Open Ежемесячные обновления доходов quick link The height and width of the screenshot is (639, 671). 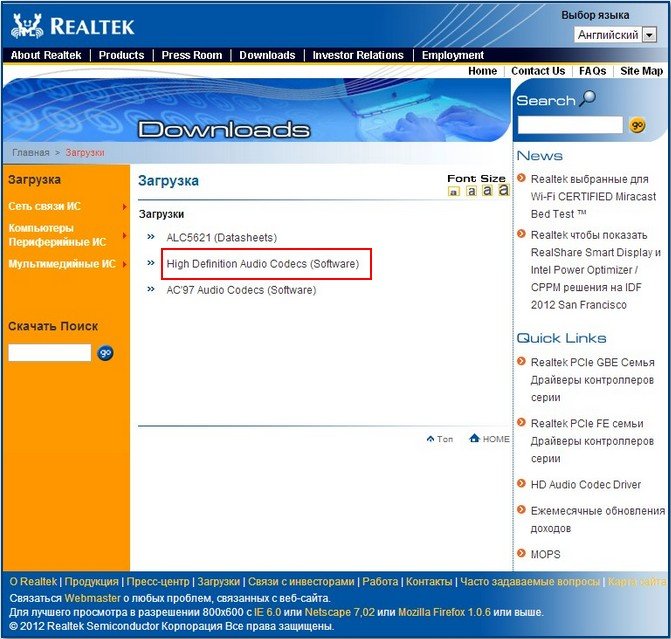(x=598, y=519)
